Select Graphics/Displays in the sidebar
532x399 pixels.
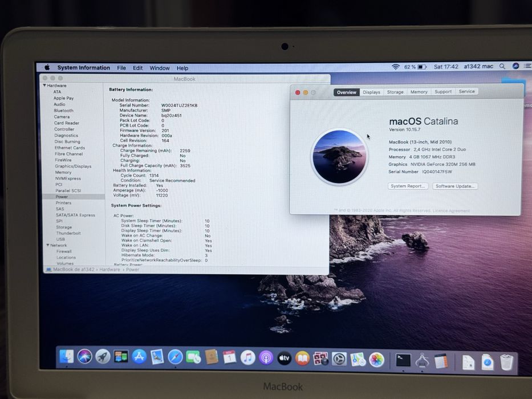click(x=73, y=166)
